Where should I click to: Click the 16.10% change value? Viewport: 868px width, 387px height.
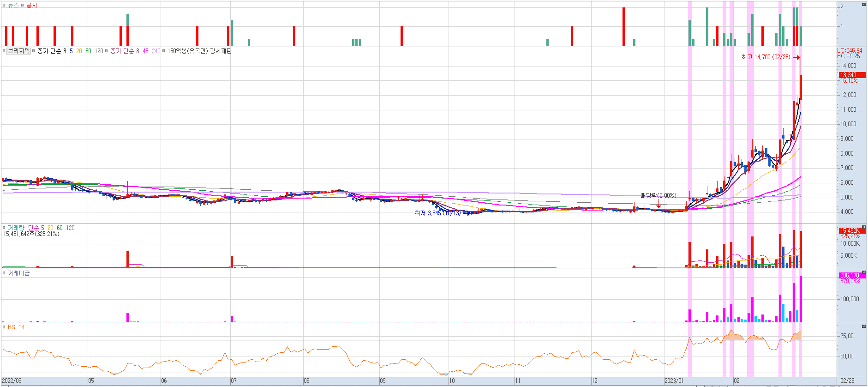click(849, 81)
